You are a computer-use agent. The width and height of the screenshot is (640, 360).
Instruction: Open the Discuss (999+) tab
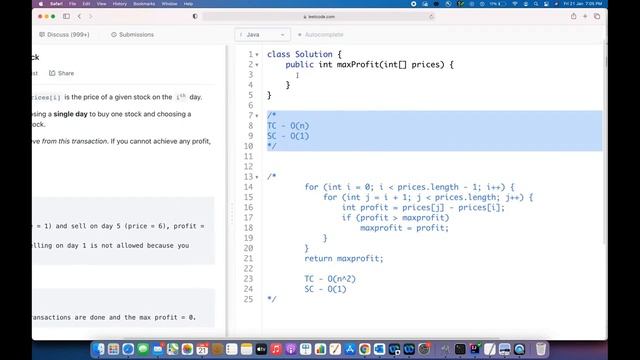(x=64, y=35)
